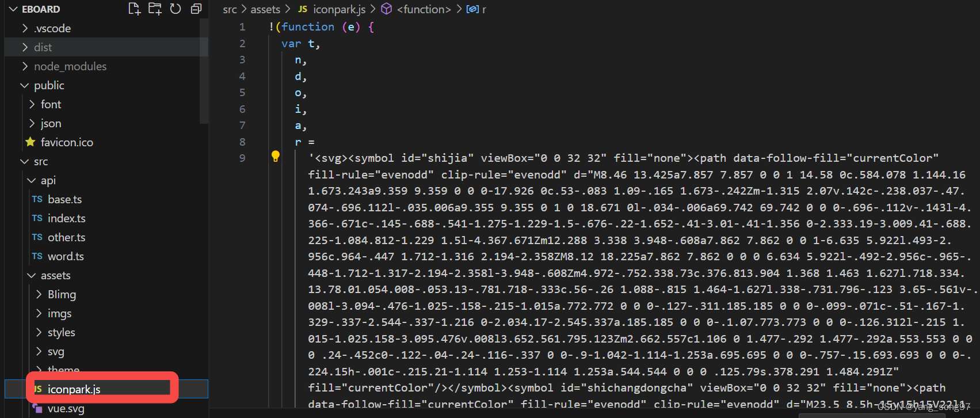The image size is (980, 418).
Task: Click the TS icon beside other.ts
Action: pyautogui.click(x=37, y=237)
